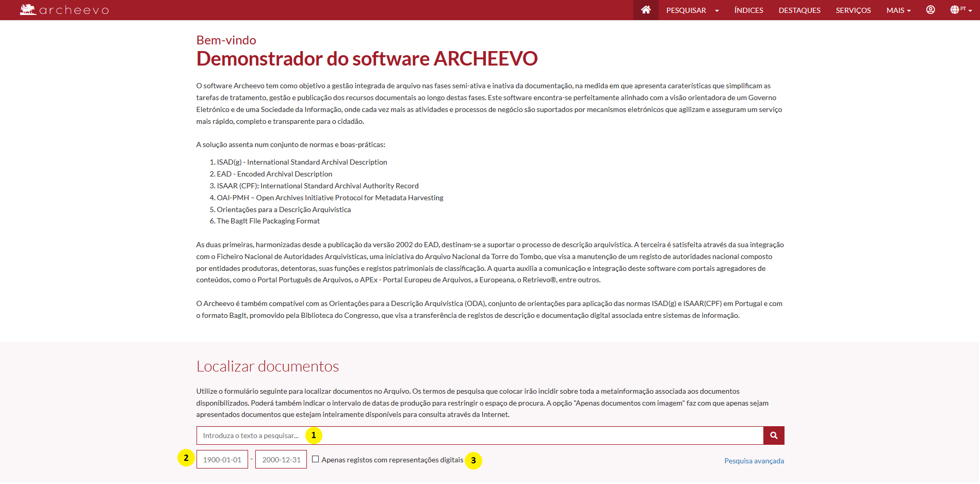Expand the caret next to PESQUISAR
Screen dimensions: 980x484
pos(717,11)
